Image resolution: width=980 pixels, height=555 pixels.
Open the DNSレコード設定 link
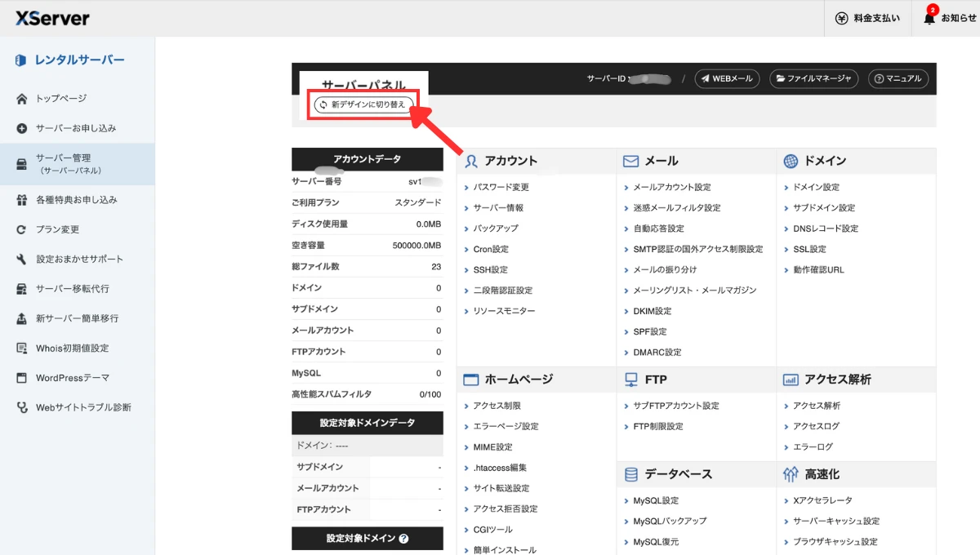pyautogui.click(x=826, y=229)
